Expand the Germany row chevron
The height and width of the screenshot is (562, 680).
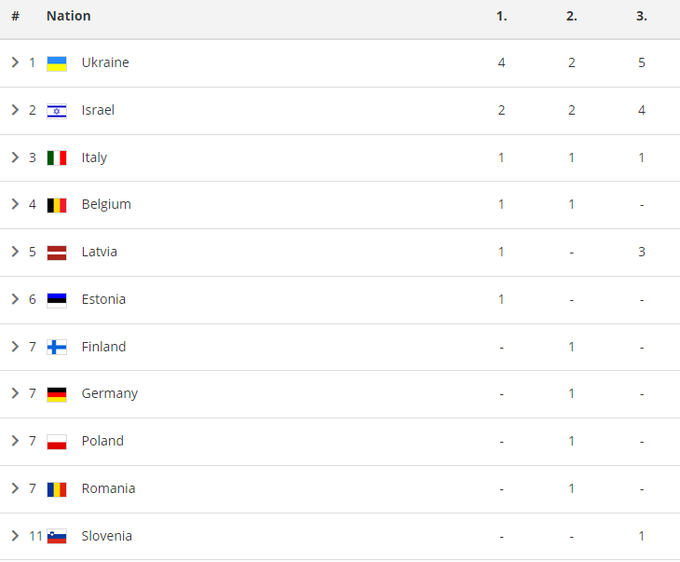point(15,394)
